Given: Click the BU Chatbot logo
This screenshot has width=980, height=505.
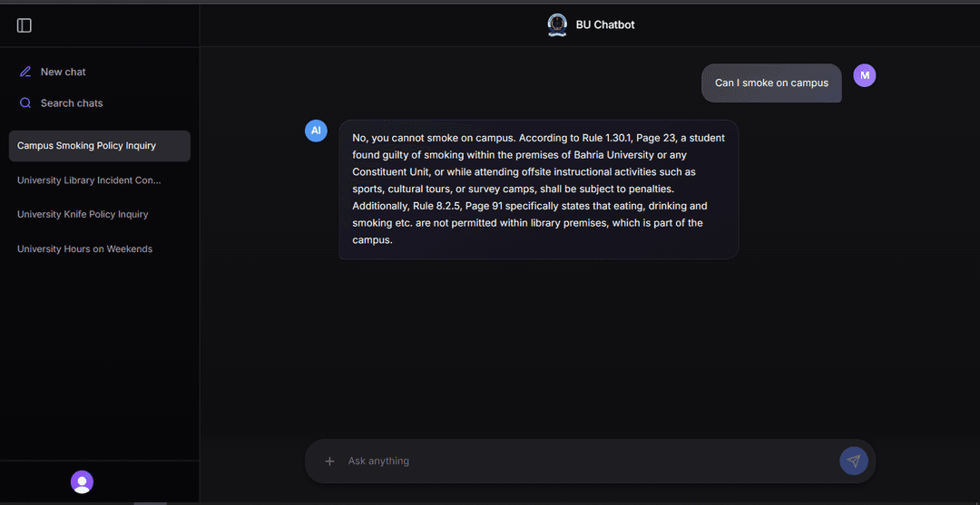Looking at the screenshot, I should (557, 25).
